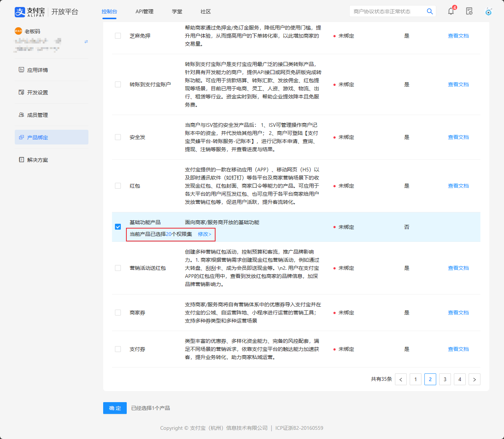Go to 成员管理 in the sidebar
Screen dimensions: 504x439
tap(38, 115)
